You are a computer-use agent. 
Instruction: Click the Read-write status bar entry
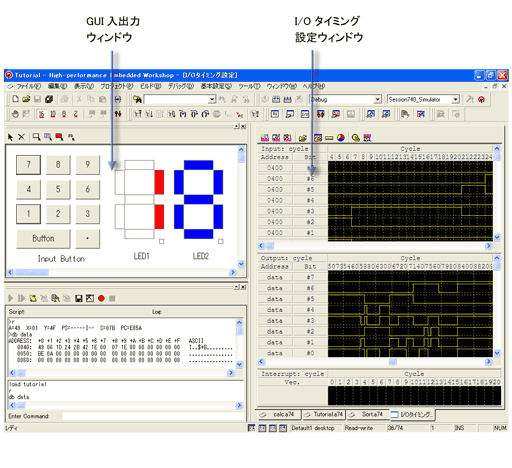click(x=359, y=428)
